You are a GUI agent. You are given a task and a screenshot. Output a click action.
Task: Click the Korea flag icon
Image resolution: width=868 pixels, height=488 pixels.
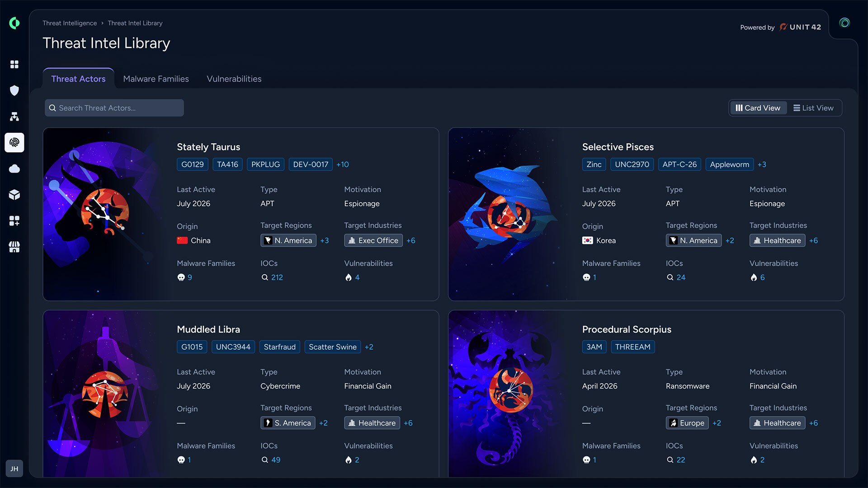point(588,240)
